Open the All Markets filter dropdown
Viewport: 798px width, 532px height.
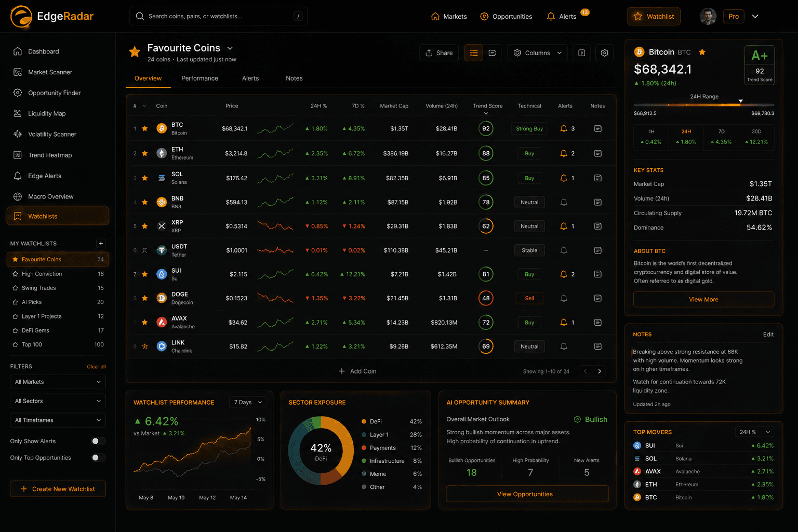tap(58, 382)
